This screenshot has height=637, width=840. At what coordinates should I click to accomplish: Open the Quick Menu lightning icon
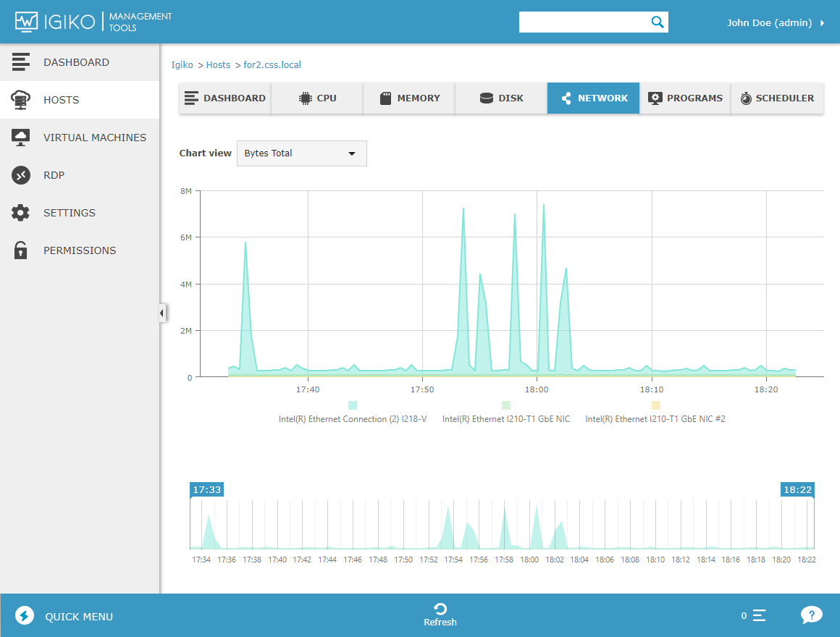point(25,615)
